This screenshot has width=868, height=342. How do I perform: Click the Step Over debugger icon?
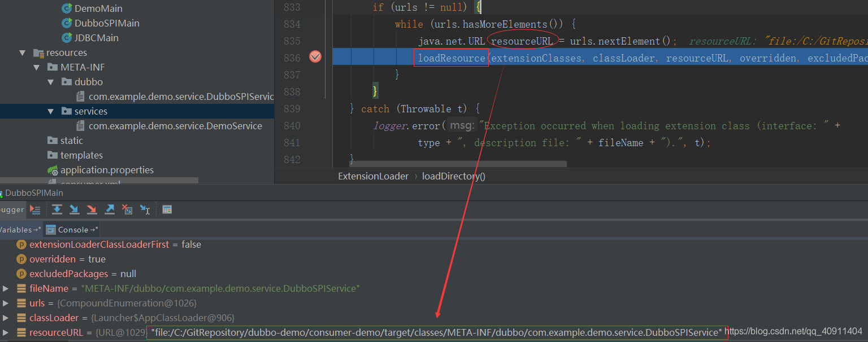click(x=57, y=209)
